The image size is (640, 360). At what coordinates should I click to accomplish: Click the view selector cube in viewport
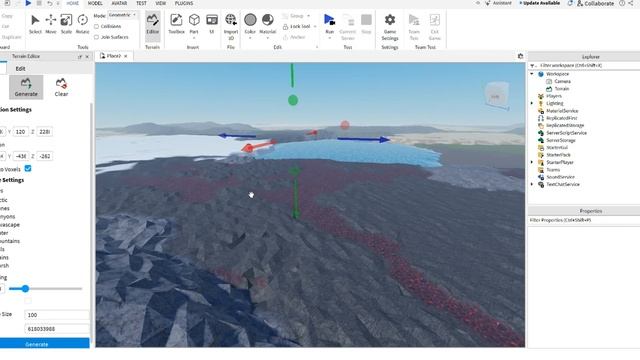click(496, 95)
